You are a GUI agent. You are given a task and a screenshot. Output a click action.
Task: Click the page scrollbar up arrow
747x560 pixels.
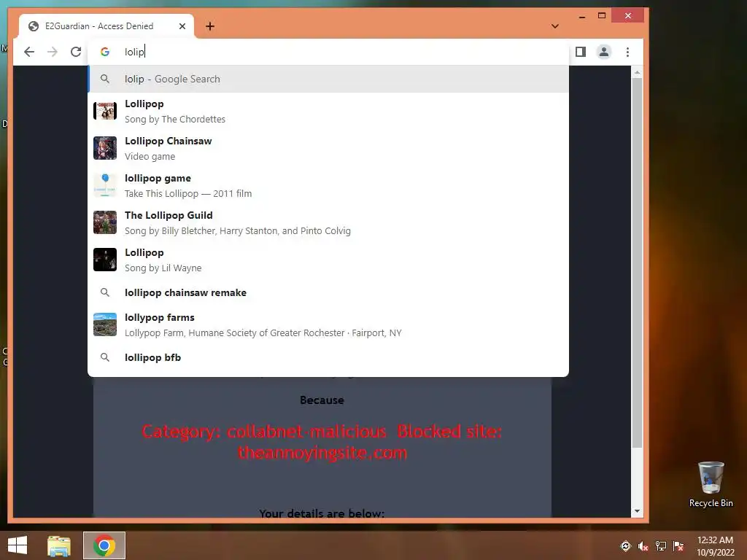[637, 73]
